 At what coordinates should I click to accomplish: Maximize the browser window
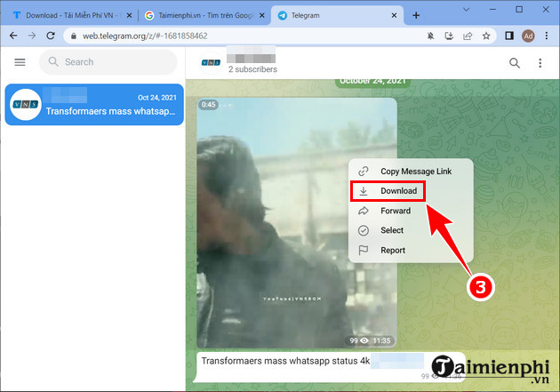[519, 10]
